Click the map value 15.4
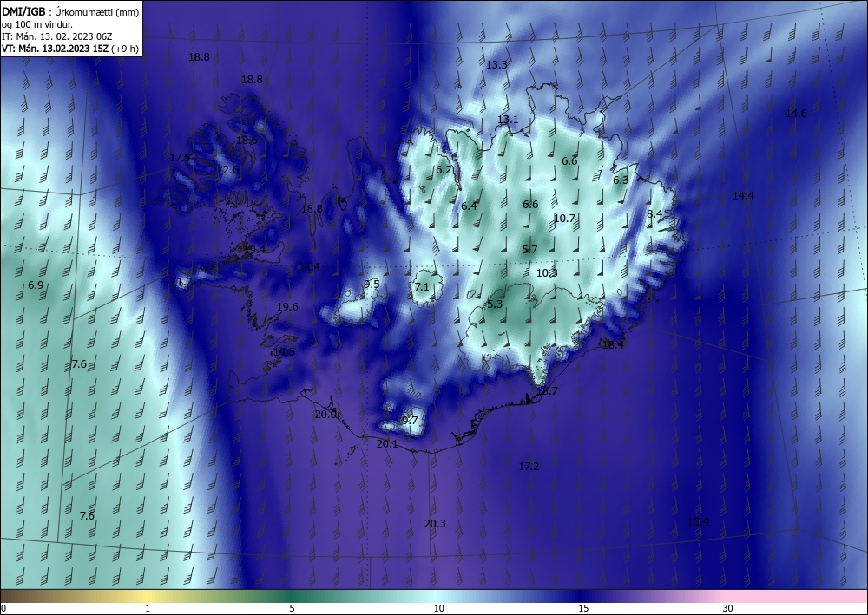The image size is (868, 615). (698, 522)
